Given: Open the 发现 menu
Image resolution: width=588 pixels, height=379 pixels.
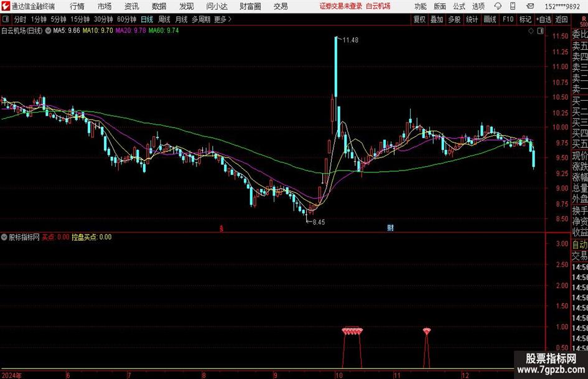Looking at the screenshot, I should (x=187, y=6).
